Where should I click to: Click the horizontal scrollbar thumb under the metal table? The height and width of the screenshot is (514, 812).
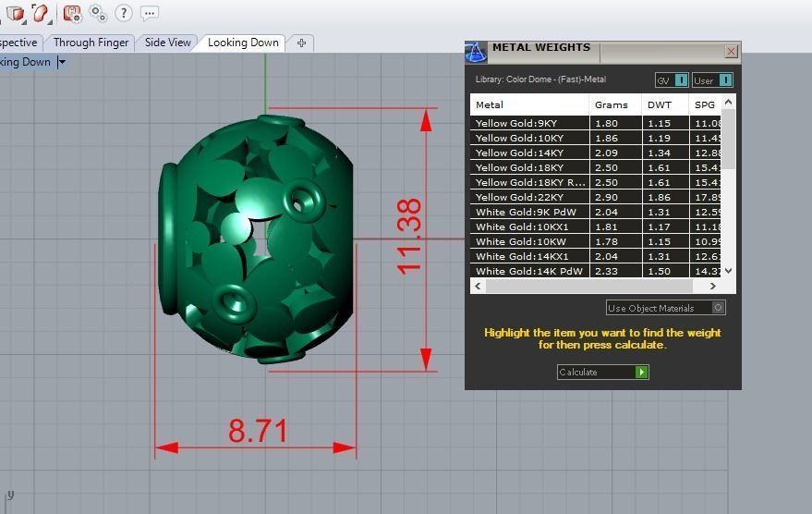[x=588, y=286]
